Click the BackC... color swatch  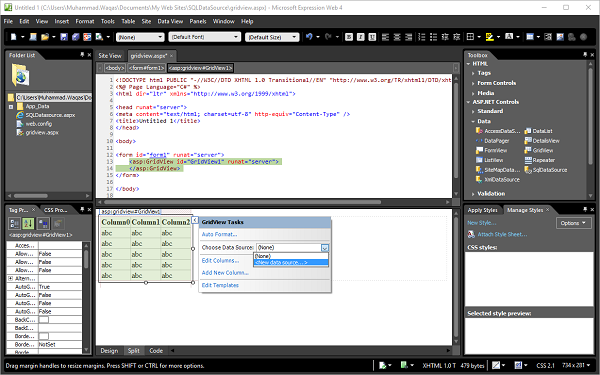44,320
